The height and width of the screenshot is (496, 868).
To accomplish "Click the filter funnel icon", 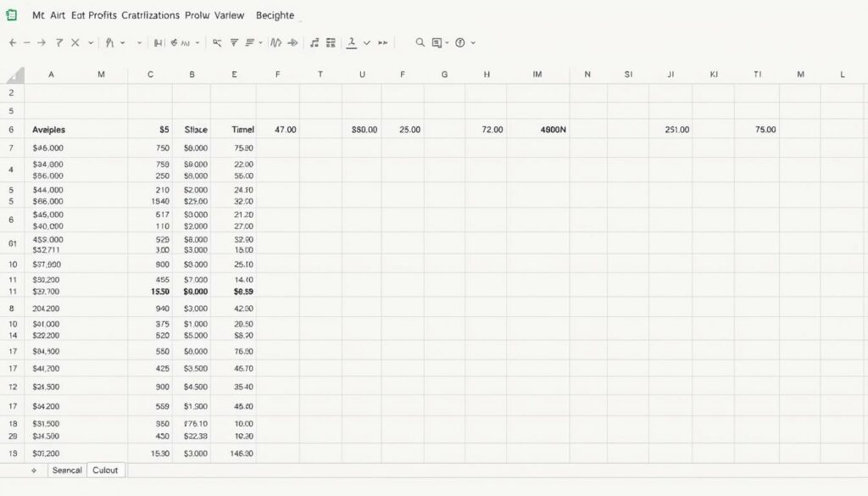I will coord(234,42).
